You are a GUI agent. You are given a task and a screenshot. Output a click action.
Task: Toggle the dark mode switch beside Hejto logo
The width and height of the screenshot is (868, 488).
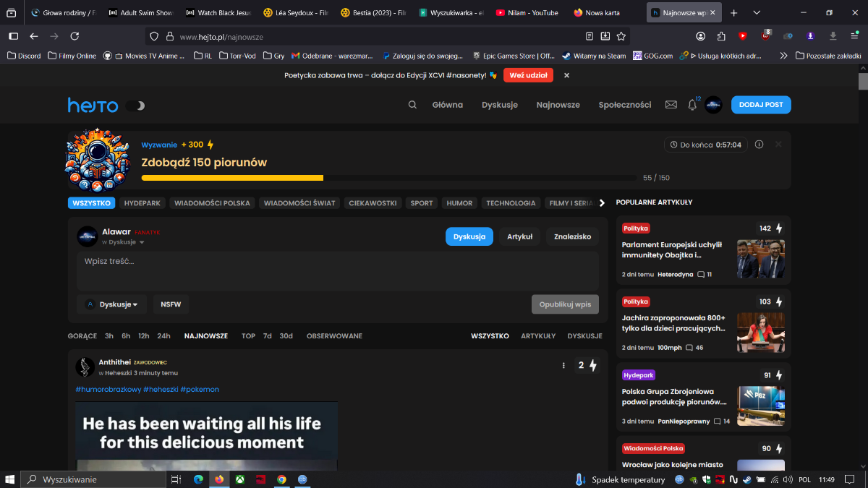(x=135, y=106)
